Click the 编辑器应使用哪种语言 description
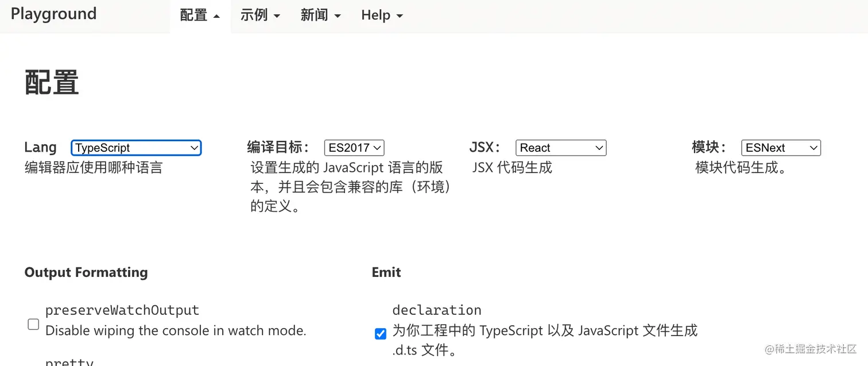The width and height of the screenshot is (868, 366). point(94,168)
